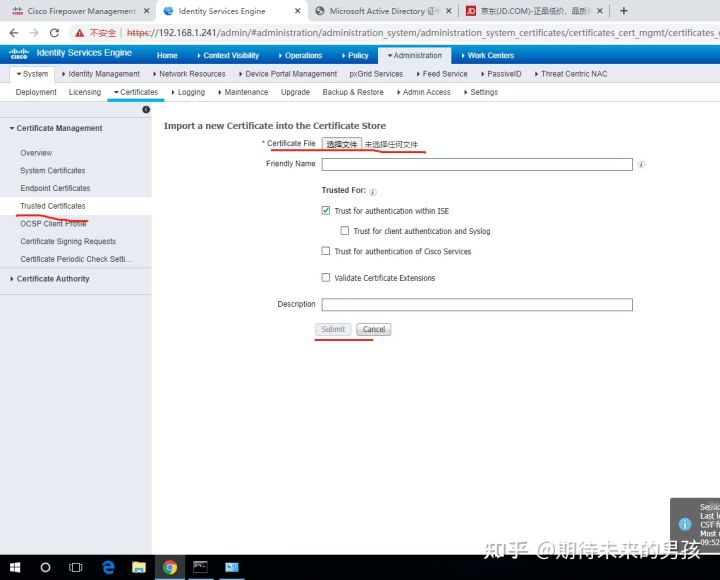
Task: Reload the page with refresh icon
Action: (x=54, y=33)
